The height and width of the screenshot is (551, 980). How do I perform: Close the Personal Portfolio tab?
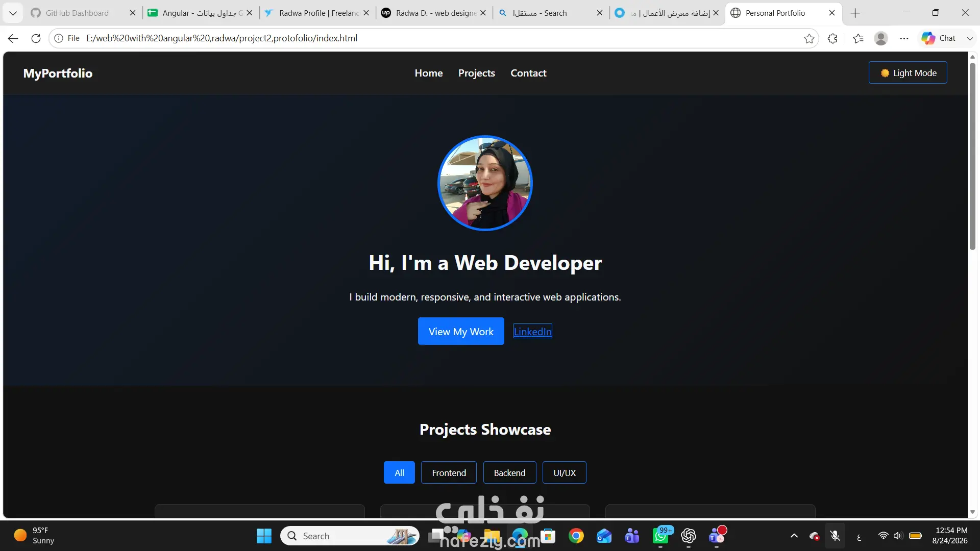tap(832, 13)
